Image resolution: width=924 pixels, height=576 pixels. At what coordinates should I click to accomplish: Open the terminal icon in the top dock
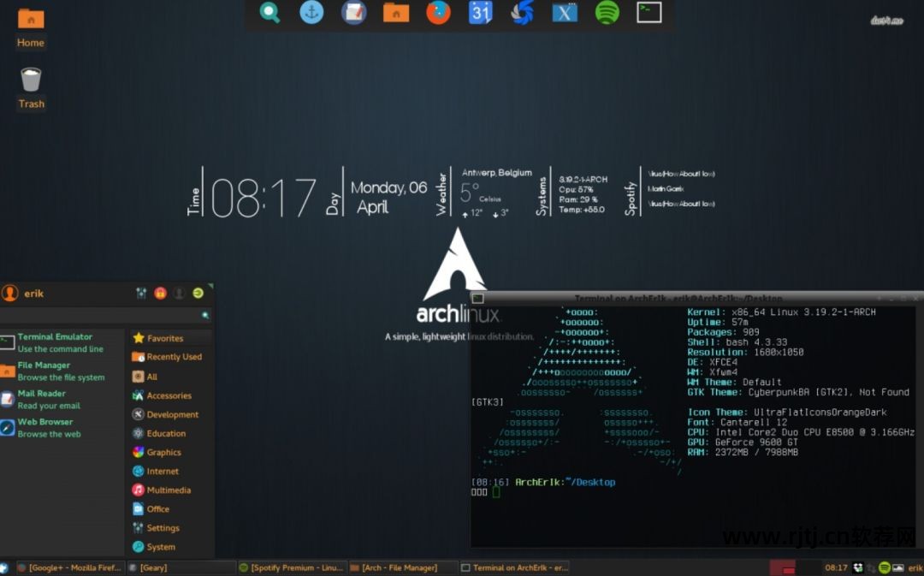(649, 12)
